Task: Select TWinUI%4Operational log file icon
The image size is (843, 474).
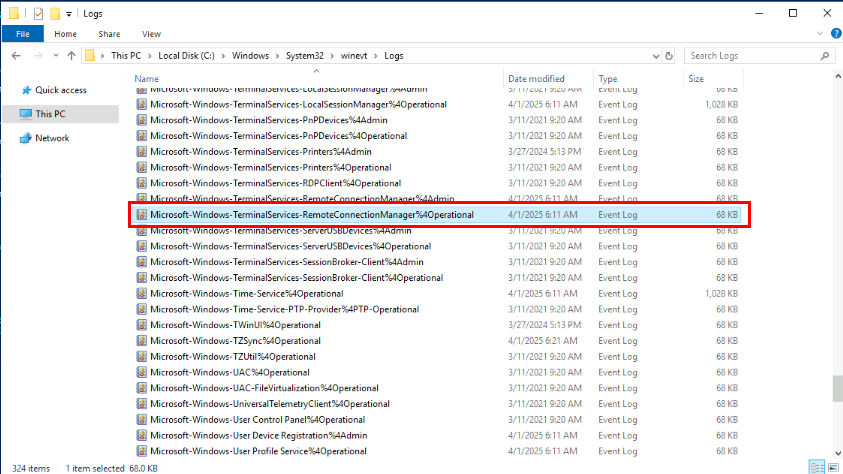Action: tap(141, 325)
